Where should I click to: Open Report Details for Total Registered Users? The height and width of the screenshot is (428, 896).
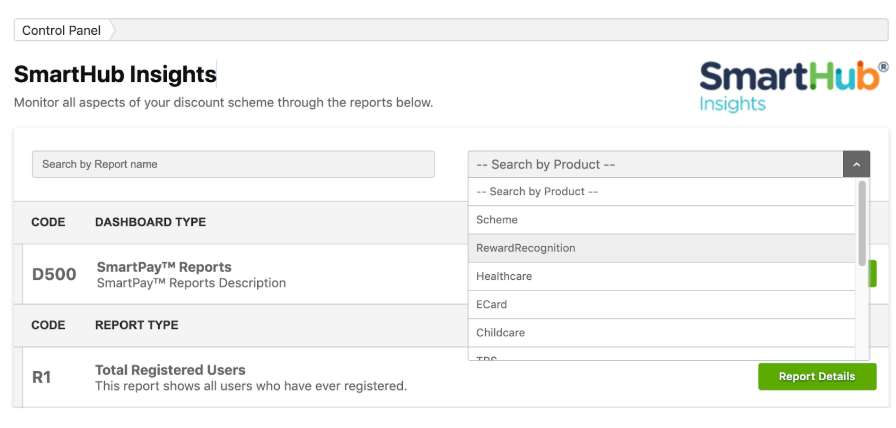817,377
